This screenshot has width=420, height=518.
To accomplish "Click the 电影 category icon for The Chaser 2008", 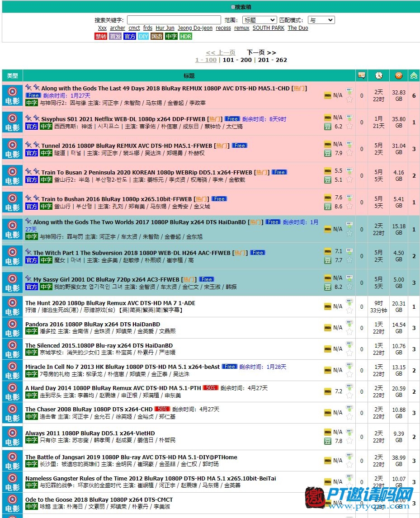I will click(x=12, y=413).
